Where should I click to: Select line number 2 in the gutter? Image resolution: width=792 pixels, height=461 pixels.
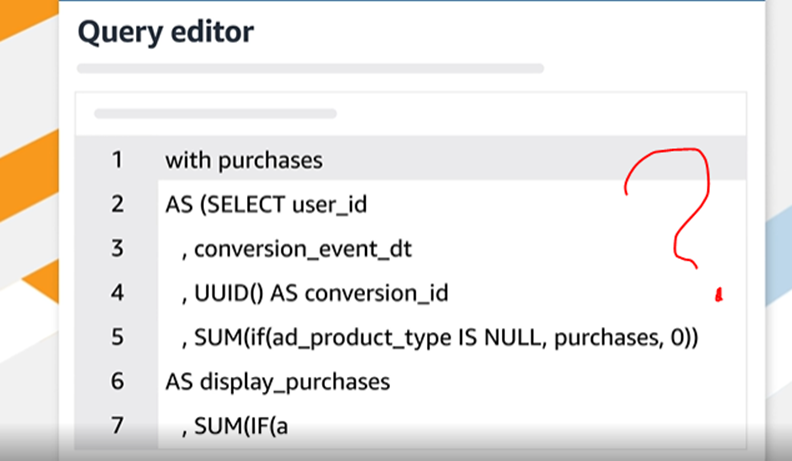(x=117, y=204)
